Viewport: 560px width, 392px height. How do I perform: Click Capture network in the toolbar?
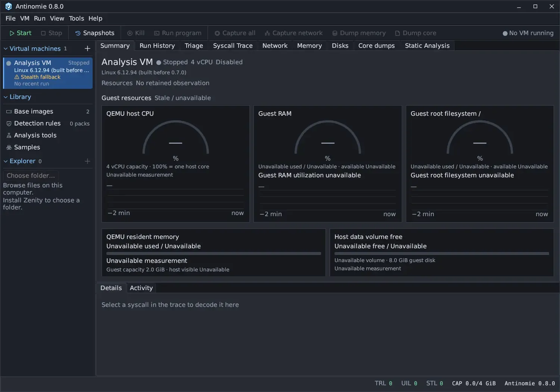point(293,33)
